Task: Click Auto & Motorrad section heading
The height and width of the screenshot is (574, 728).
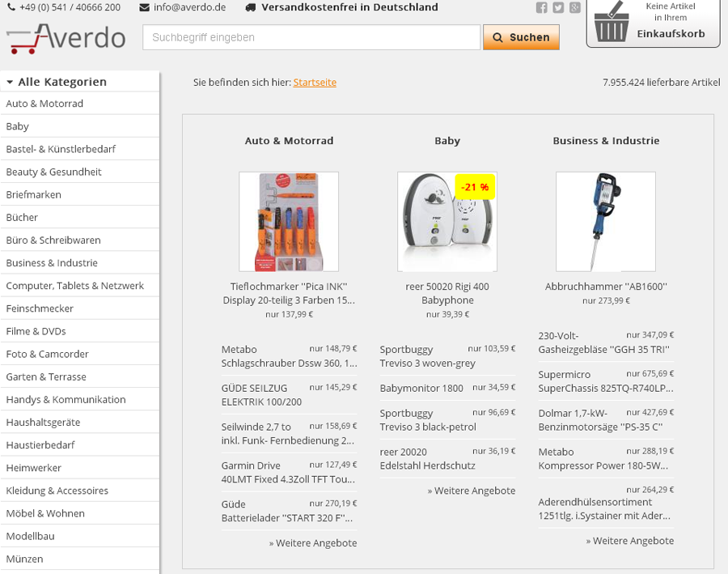Action: pyautogui.click(x=289, y=141)
